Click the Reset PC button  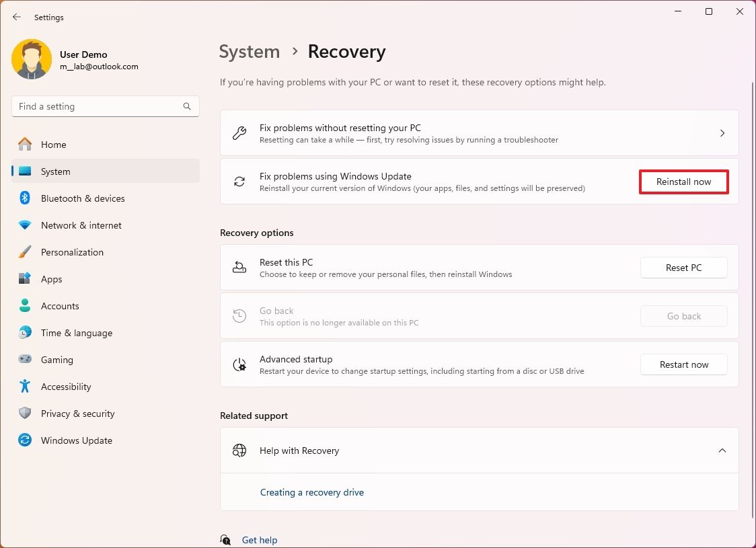[x=683, y=267]
